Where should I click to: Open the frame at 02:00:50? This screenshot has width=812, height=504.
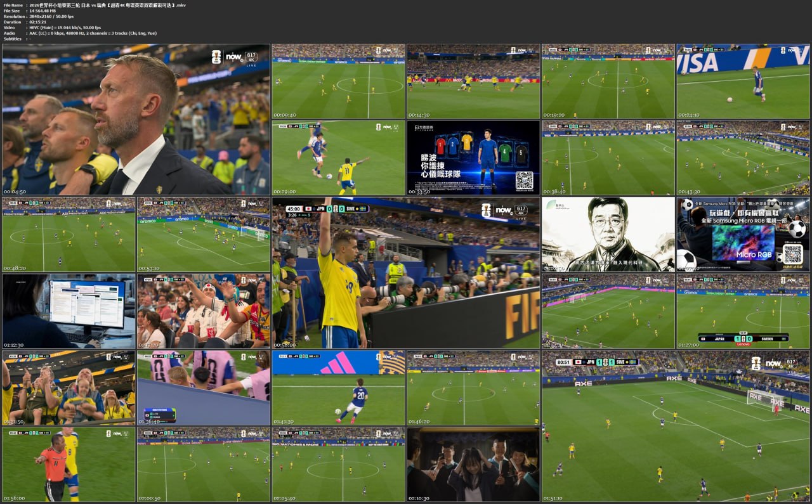[x=204, y=465]
